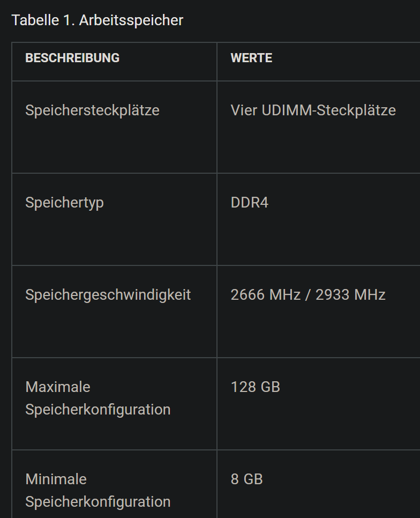Click the "UDIMM-Steckplätze" value text
Screen dimensions: 420x518
[x=329, y=110]
